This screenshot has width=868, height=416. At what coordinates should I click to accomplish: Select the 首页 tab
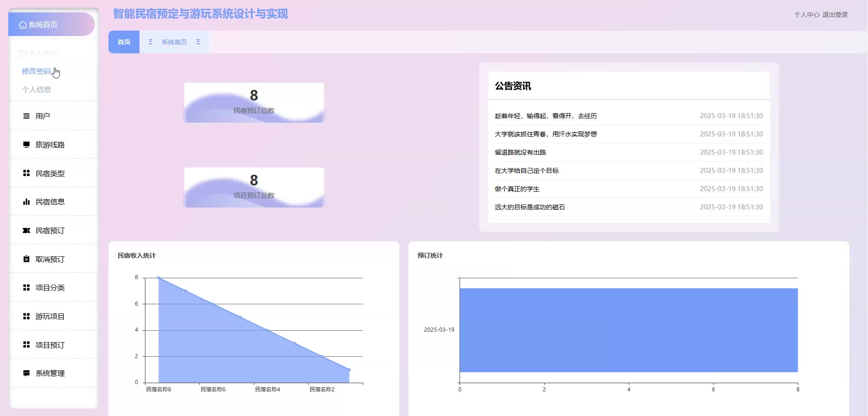pyautogui.click(x=124, y=42)
